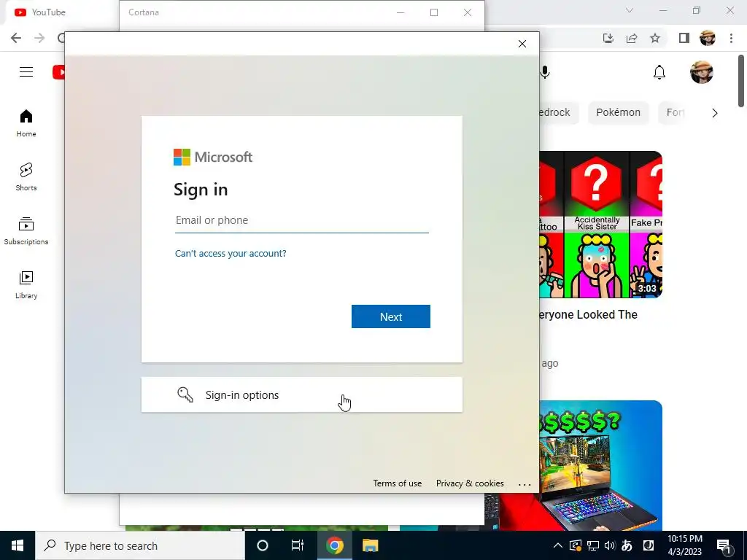Click the Next button
Image resolution: width=747 pixels, height=560 pixels.
tap(391, 316)
